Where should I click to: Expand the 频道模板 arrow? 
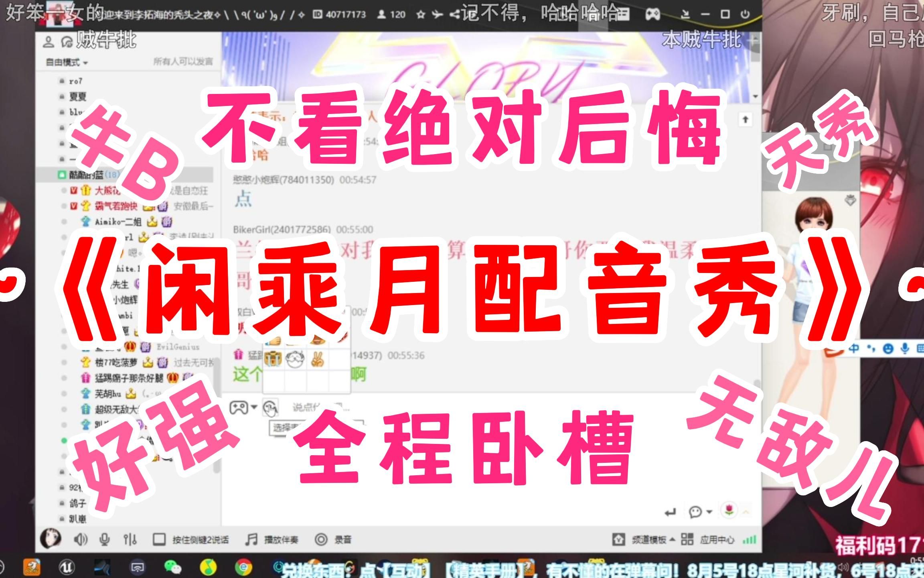coord(673,539)
